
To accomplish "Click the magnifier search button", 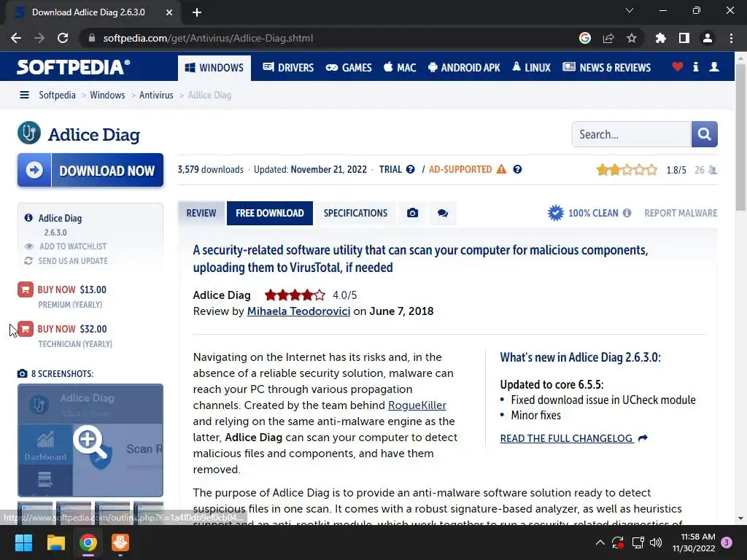I will pyautogui.click(x=704, y=134).
